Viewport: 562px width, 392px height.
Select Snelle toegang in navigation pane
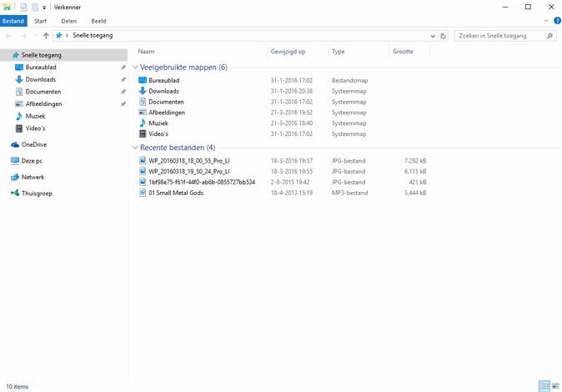64,55
